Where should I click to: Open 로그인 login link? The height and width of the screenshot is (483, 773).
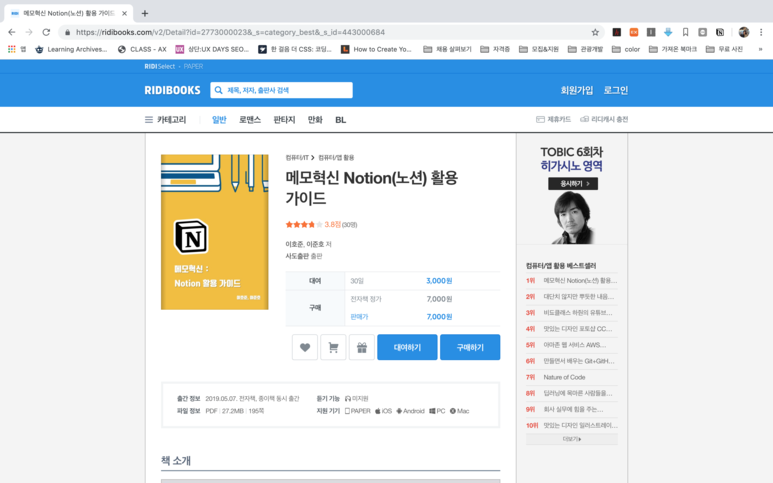pyautogui.click(x=616, y=90)
